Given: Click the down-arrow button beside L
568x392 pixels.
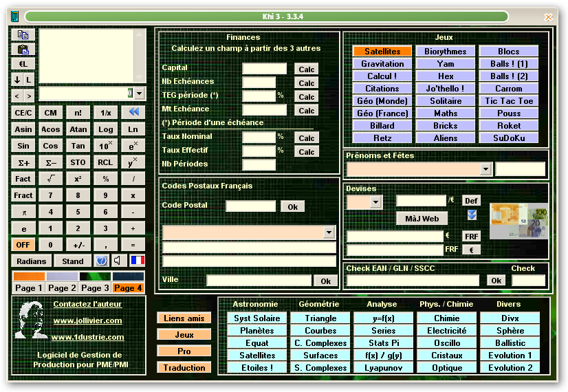Looking at the screenshot, I should coord(17,80).
